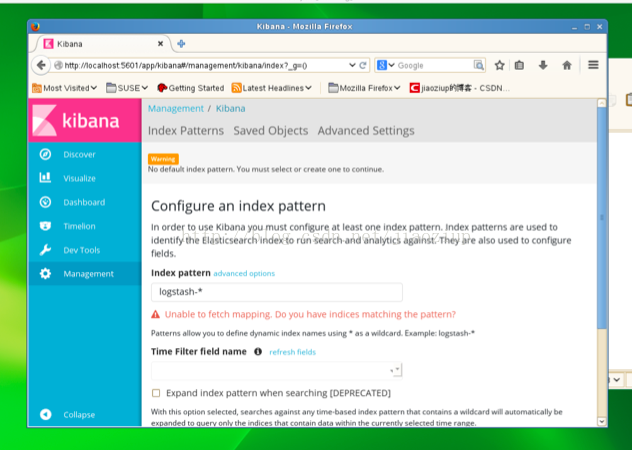Click the Index pattern input field
This screenshot has height=450, width=632.
coord(276,292)
